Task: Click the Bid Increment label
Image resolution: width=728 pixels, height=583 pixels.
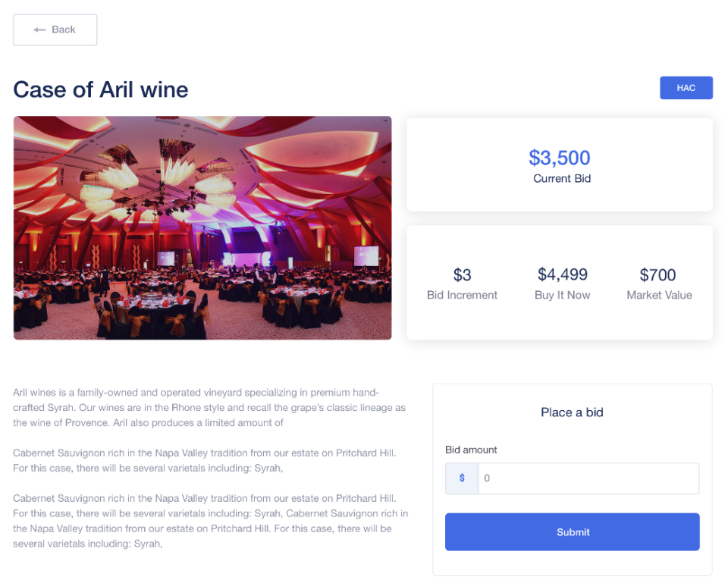Action: click(x=462, y=295)
